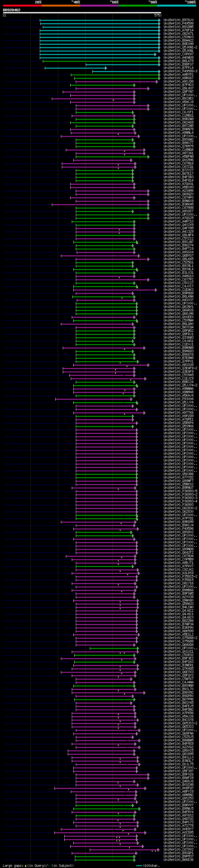Select label UniRef100_B7FHC0

point(179,85)
